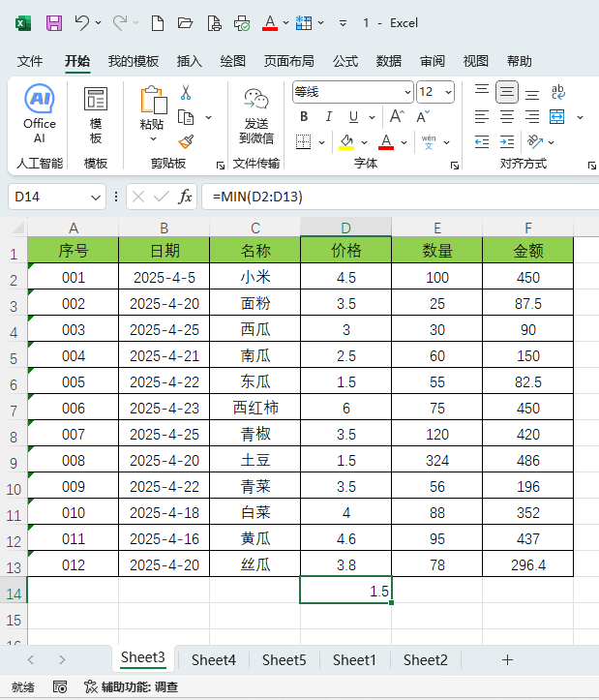Decrease font size with small A
The height and width of the screenshot is (700, 599).
423,116
